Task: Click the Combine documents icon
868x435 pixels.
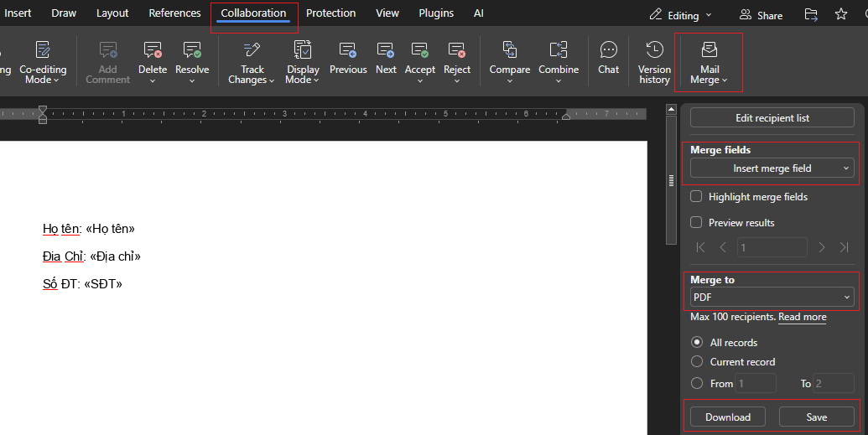Action: (559, 50)
